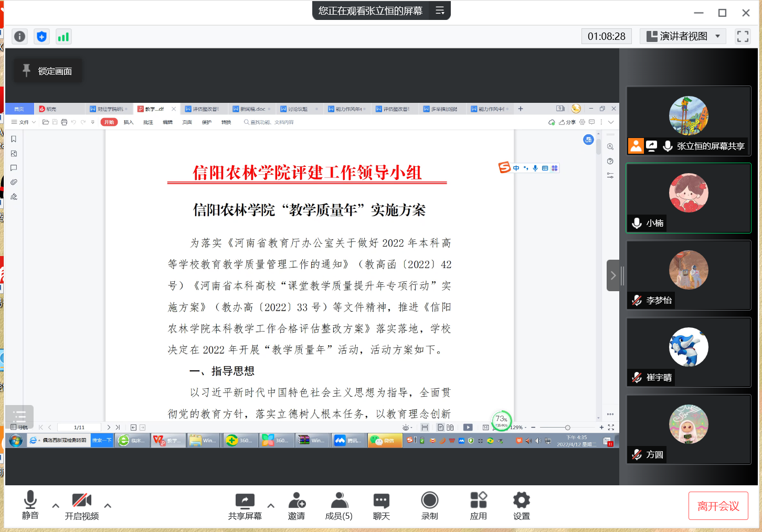Select 小楠's participant video tile

point(689,198)
